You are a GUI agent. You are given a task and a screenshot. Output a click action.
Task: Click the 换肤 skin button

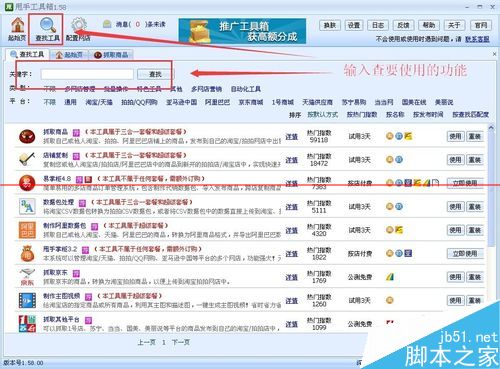click(330, 25)
